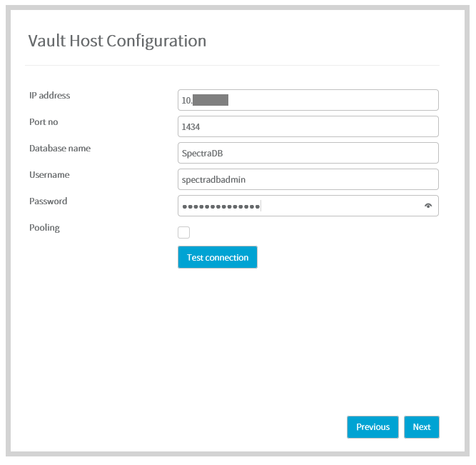Screen dimensions: 476x465
Task: Click into the Port no field
Action: (x=308, y=126)
